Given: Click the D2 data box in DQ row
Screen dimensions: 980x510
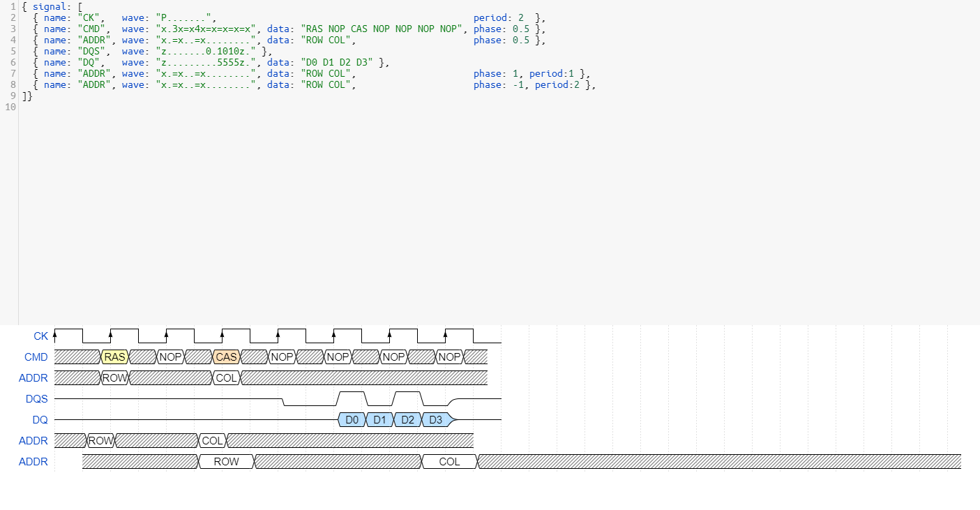Looking at the screenshot, I should 407,420.
